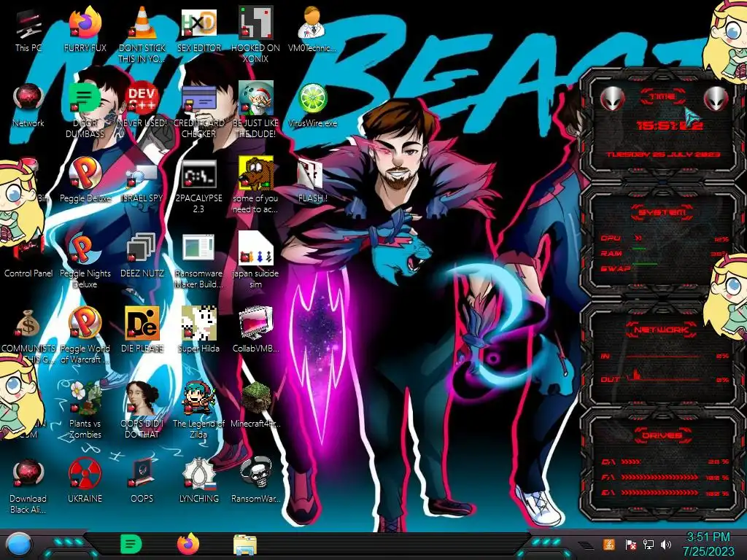Image resolution: width=747 pixels, height=560 pixels.
Task: Open the OOPS laptop shortcut
Action: 142,481
